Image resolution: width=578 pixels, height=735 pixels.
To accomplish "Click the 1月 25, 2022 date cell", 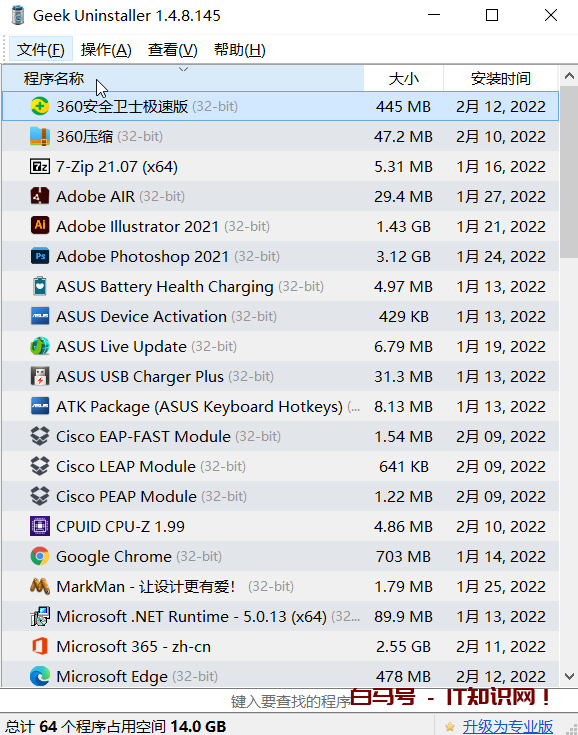I will click(x=501, y=586).
